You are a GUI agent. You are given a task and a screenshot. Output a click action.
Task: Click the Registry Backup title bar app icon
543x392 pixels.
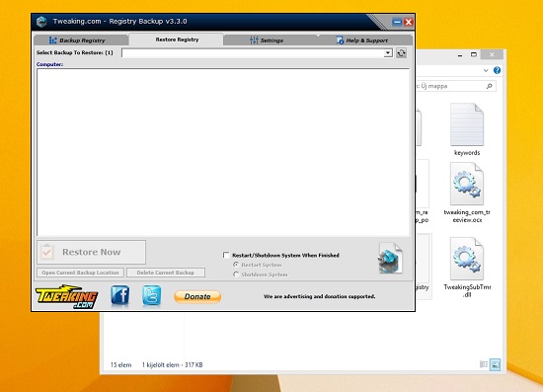click(41, 22)
